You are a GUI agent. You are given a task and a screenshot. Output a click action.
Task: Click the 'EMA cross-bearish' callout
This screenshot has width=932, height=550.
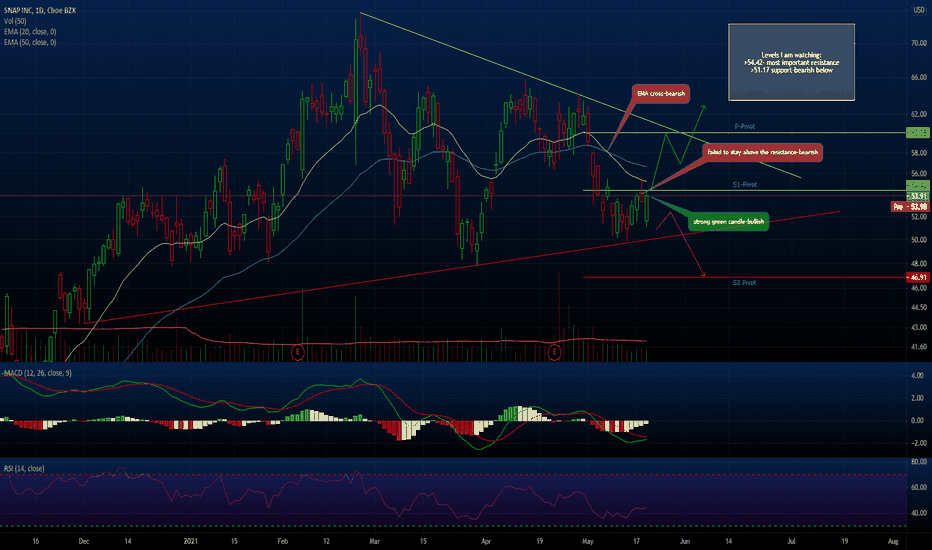coord(661,94)
